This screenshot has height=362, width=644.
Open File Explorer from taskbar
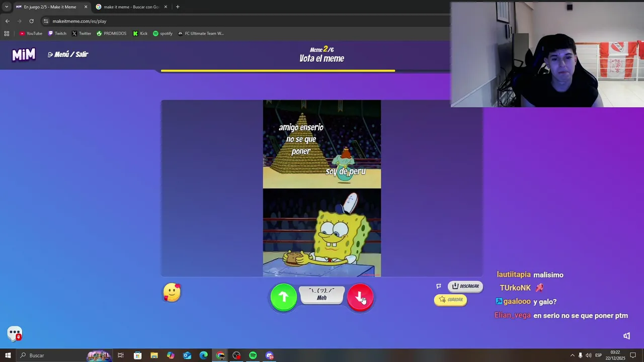[154, 355]
